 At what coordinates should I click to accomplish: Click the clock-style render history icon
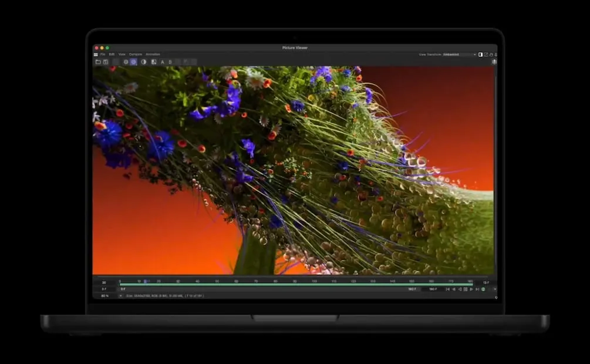pyautogui.click(x=126, y=62)
